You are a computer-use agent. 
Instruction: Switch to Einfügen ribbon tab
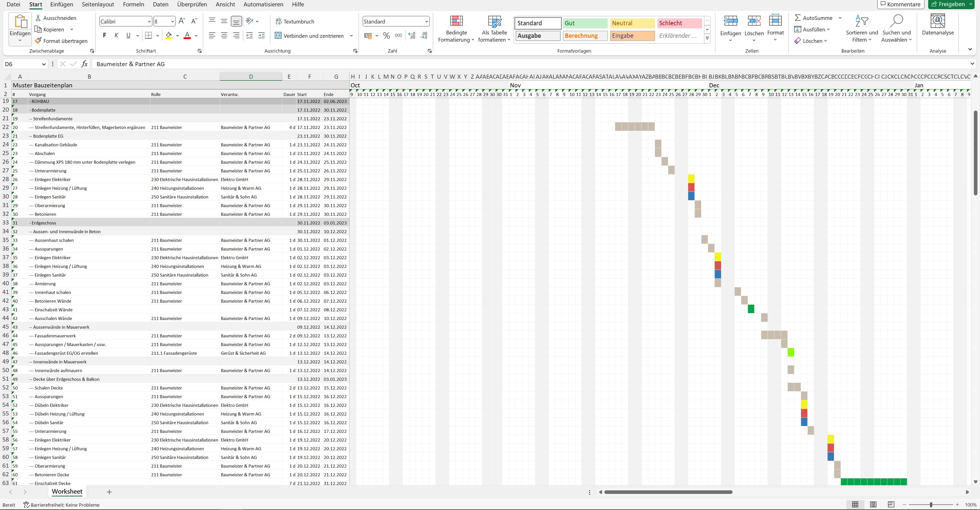pos(62,4)
